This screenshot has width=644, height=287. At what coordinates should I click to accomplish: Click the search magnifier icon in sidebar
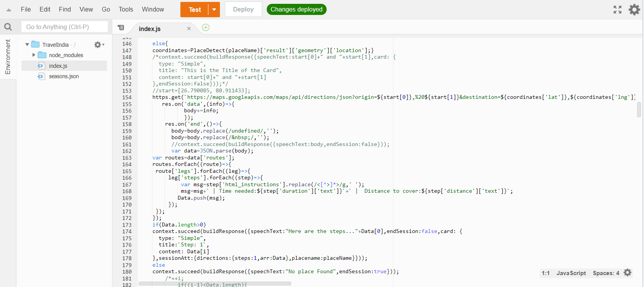(8, 27)
